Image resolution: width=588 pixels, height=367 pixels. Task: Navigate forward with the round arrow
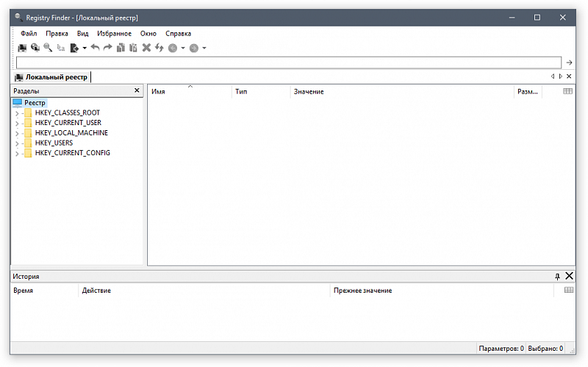pyautogui.click(x=194, y=48)
